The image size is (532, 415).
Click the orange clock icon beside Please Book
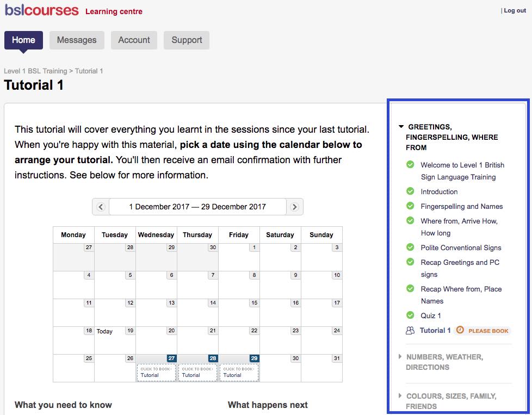pos(460,330)
